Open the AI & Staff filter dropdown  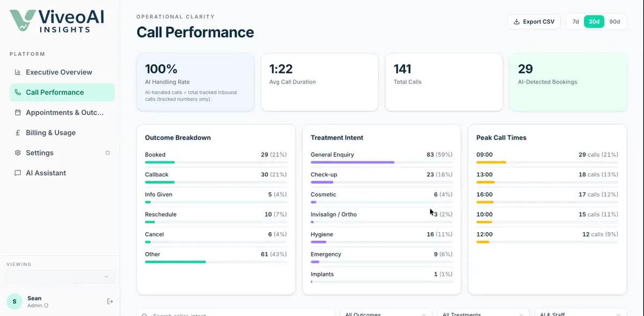pyautogui.click(x=581, y=313)
